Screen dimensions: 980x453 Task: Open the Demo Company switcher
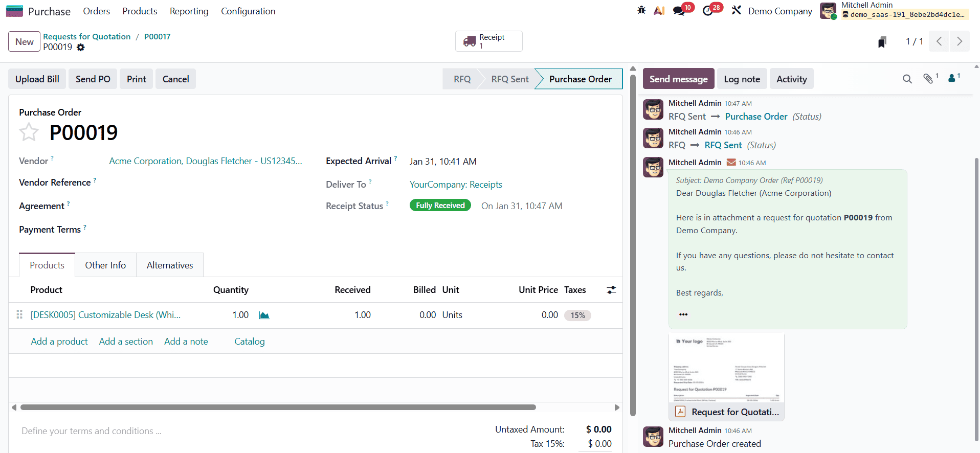pyautogui.click(x=780, y=11)
